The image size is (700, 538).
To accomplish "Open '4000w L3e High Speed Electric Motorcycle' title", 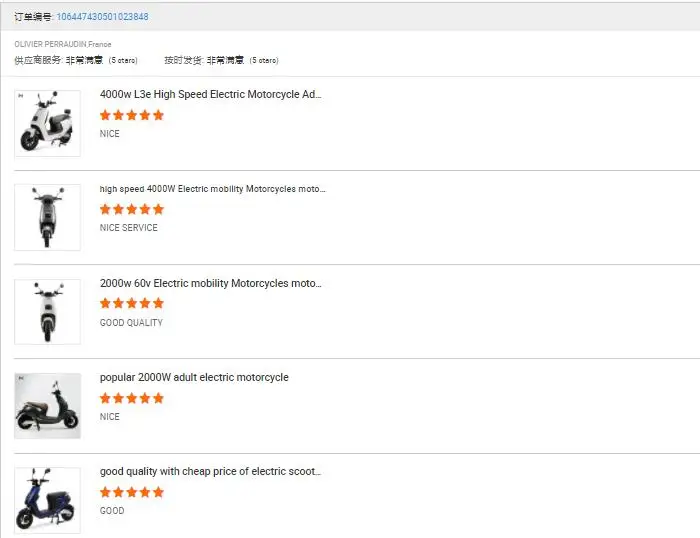I will click(210, 95).
